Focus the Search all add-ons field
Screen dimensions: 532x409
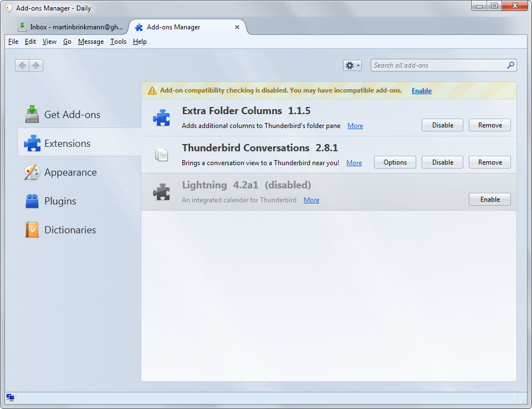pyautogui.click(x=443, y=65)
